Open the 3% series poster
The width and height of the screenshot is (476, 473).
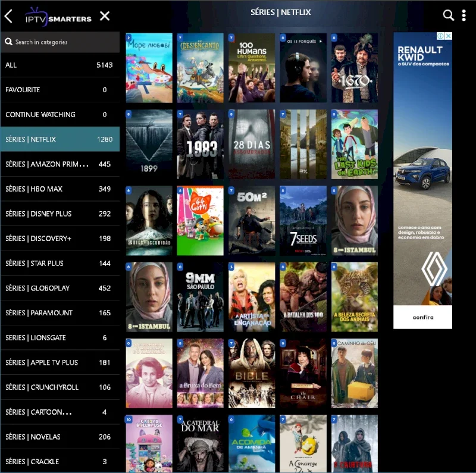coord(303,144)
